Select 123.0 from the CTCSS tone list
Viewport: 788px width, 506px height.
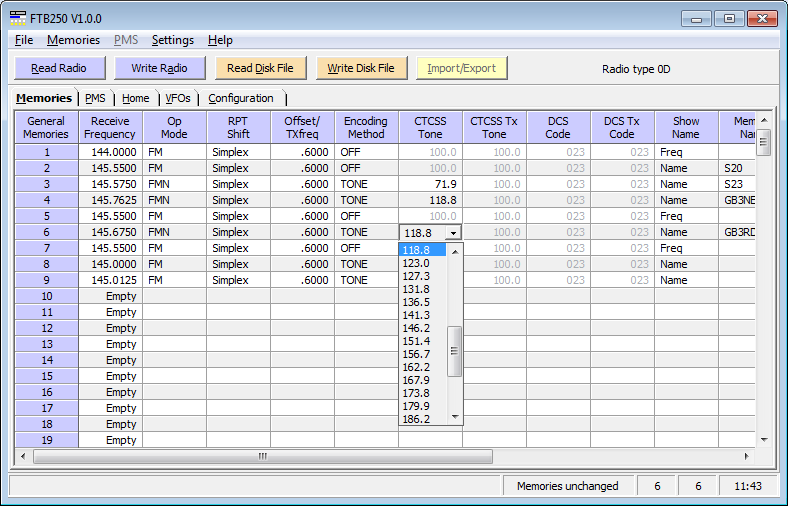point(415,263)
